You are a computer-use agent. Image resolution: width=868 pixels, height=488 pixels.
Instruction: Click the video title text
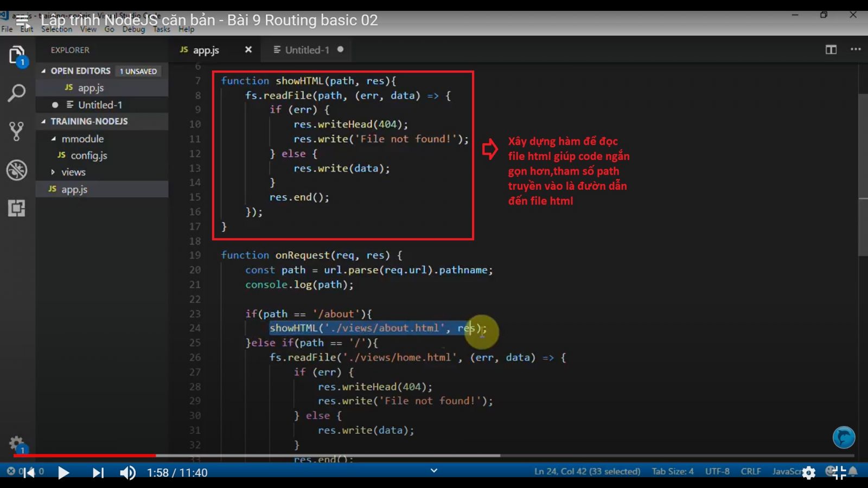click(209, 21)
